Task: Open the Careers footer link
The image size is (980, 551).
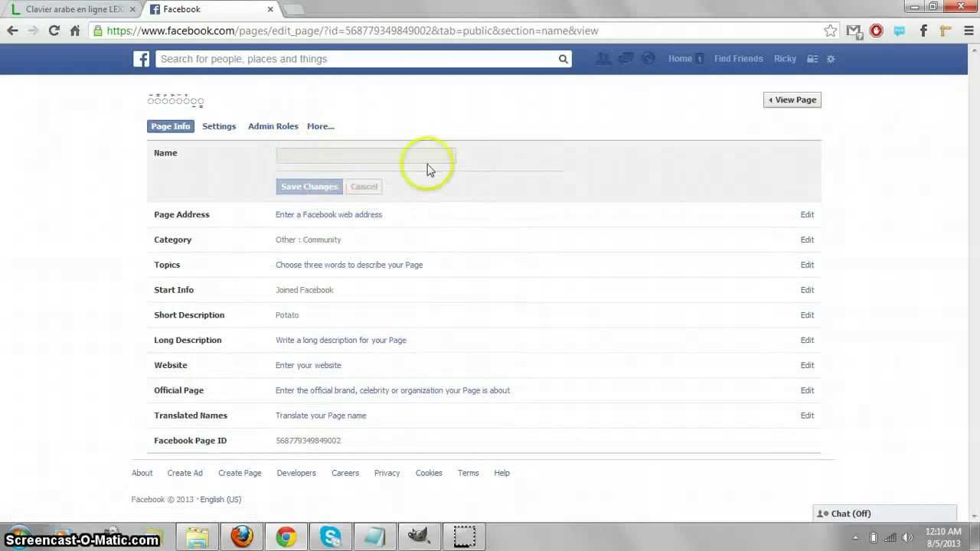Action: (x=345, y=473)
